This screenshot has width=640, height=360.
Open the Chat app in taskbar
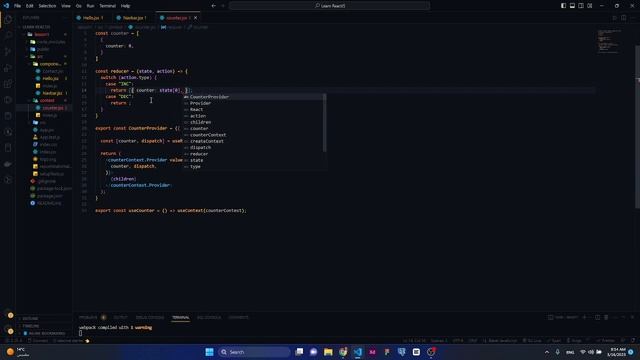tap(313, 352)
